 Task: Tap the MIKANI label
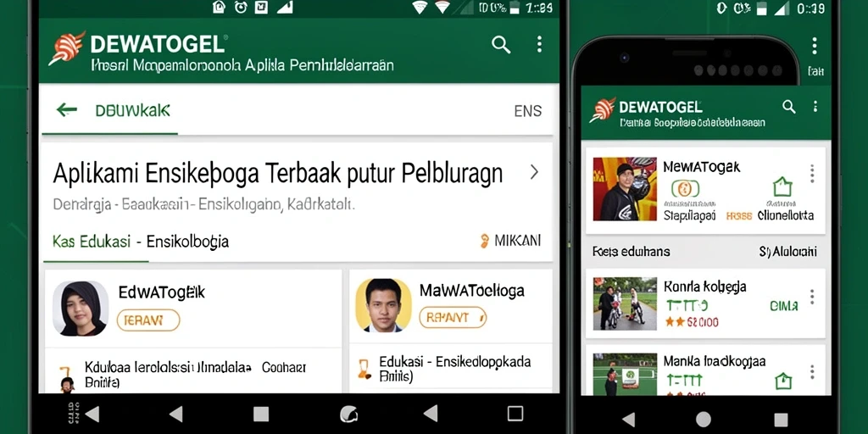[x=518, y=240]
